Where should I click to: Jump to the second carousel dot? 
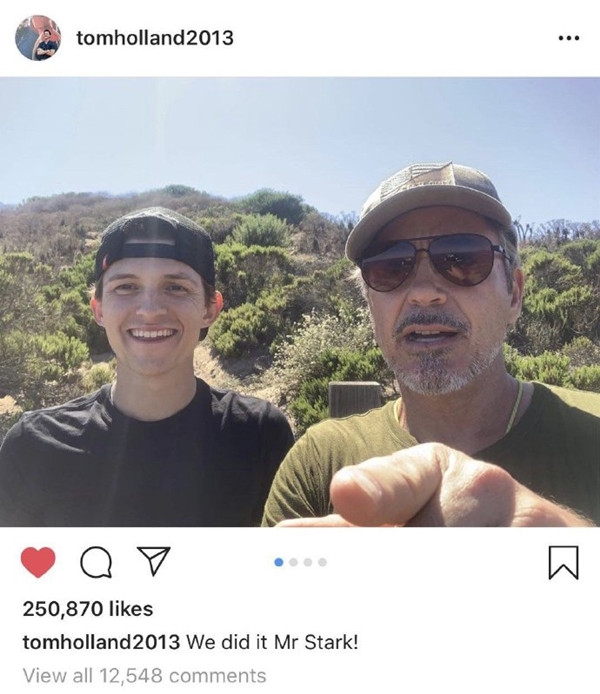point(294,563)
